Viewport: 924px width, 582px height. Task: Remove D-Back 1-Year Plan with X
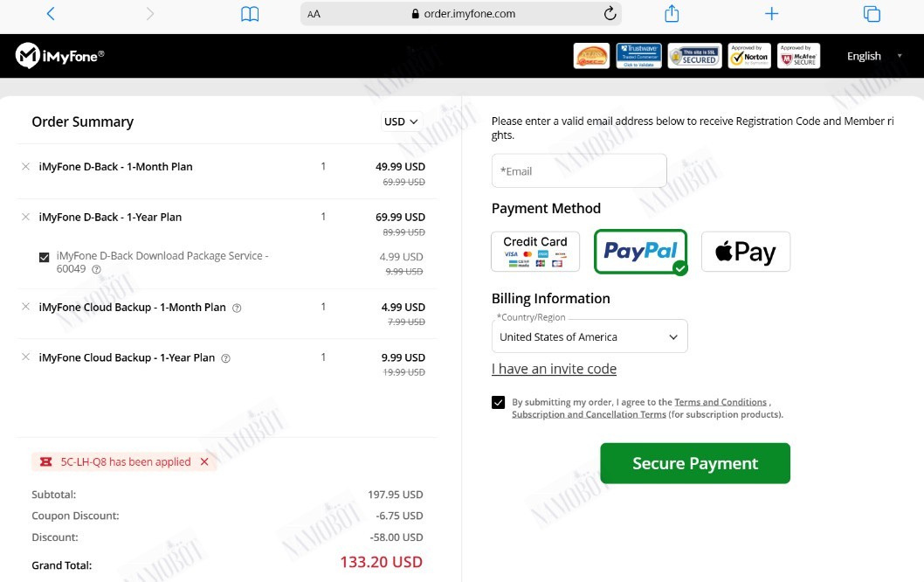pyautogui.click(x=25, y=217)
